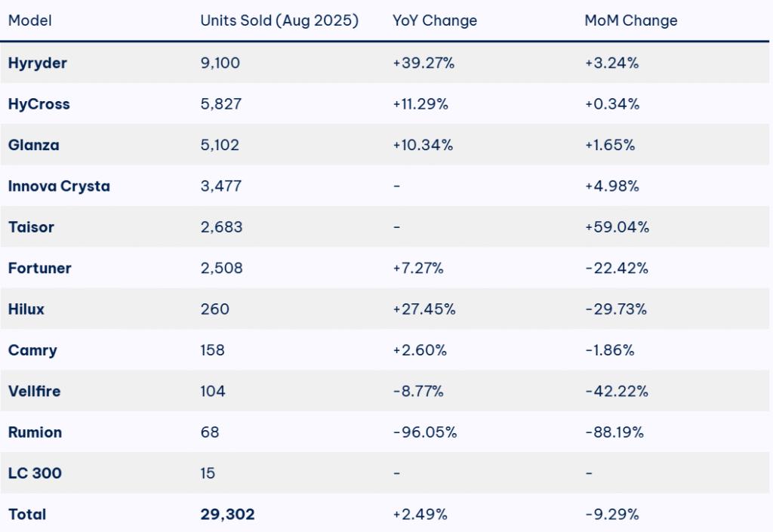Select the Fortuner row label

click(40, 268)
